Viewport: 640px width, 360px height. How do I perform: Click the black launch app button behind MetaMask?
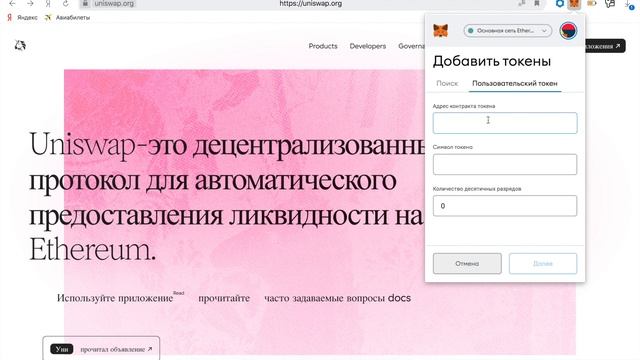(605, 46)
